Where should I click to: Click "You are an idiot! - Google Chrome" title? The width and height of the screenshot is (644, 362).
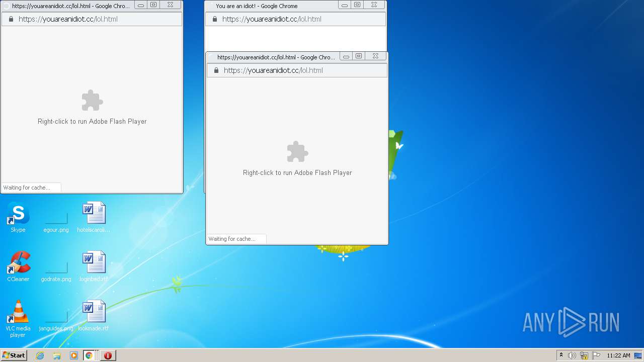click(257, 6)
